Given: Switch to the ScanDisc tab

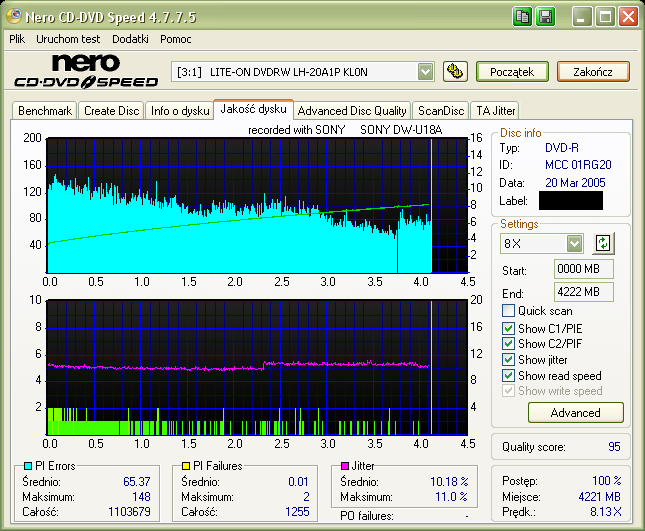Looking at the screenshot, I should (441, 111).
